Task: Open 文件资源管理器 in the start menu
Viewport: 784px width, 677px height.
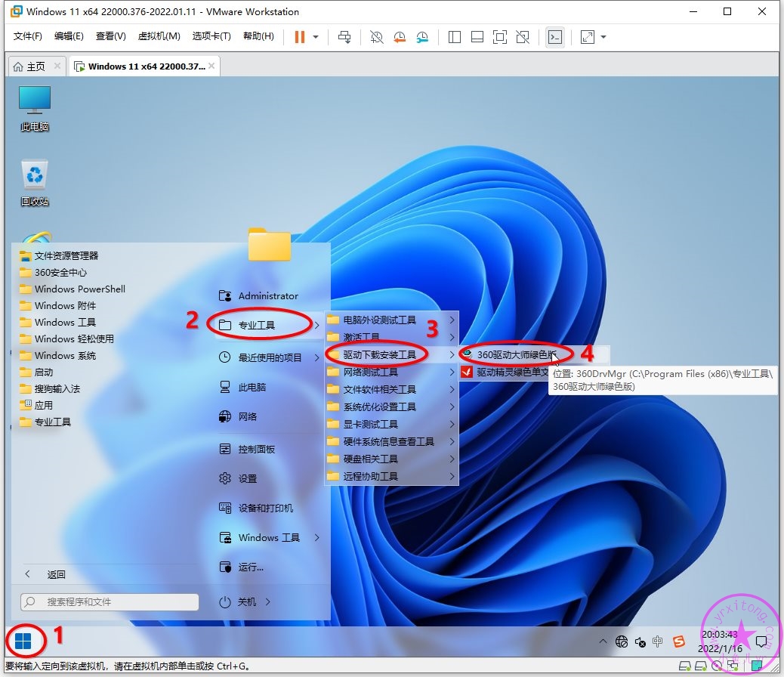Action: (59, 255)
